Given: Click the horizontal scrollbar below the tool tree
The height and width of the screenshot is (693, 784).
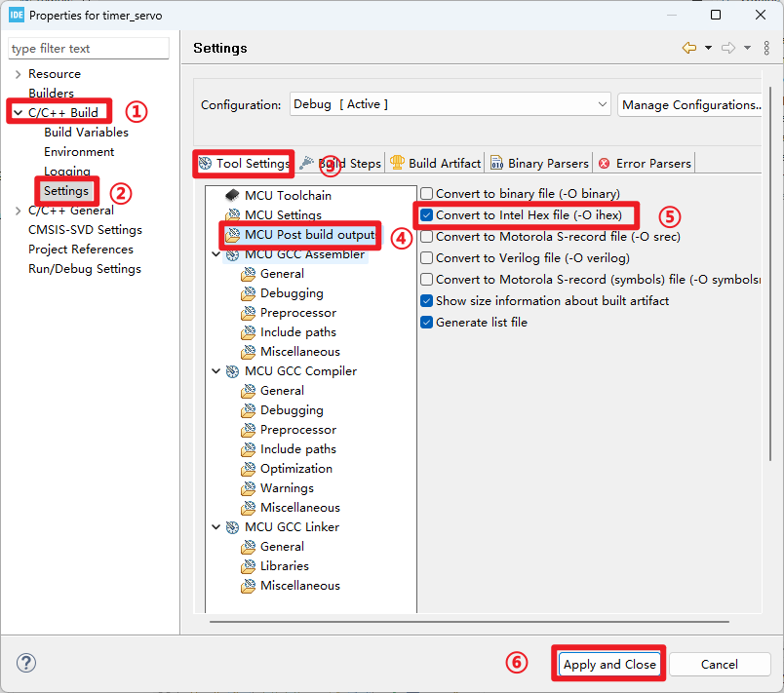Looking at the screenshot, I should [469, 622].
